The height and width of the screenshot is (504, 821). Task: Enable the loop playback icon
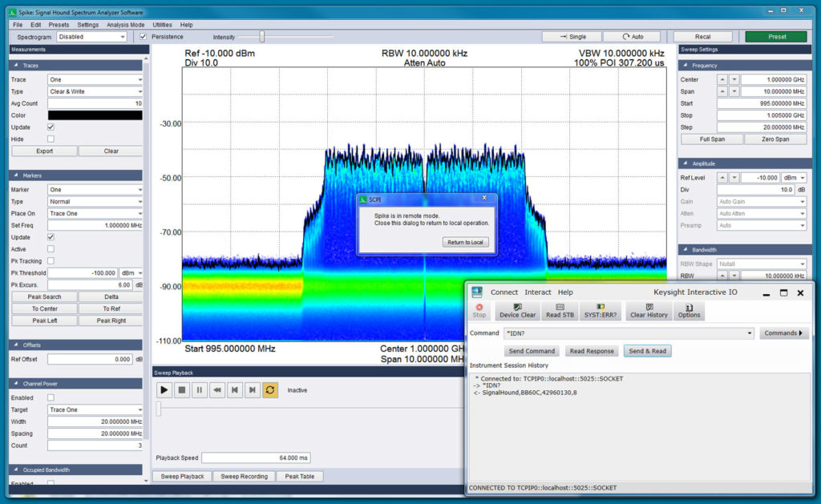point(270,389)
